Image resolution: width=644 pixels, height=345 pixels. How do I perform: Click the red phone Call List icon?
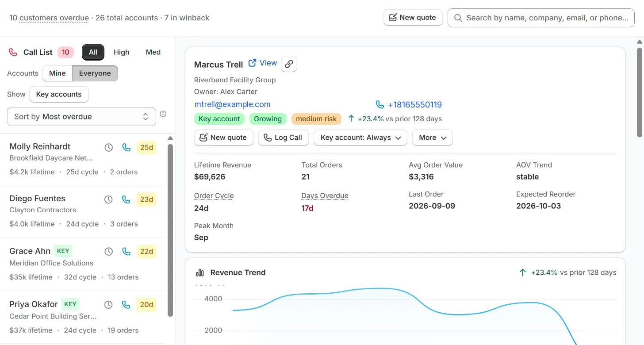[x=13, y=52]
